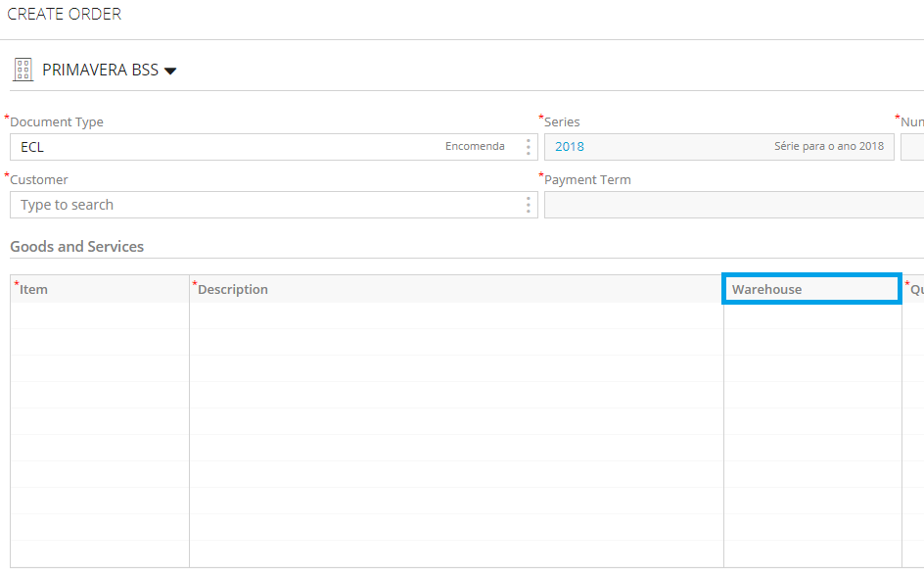Click the 2018 series link

click(570, 147)
